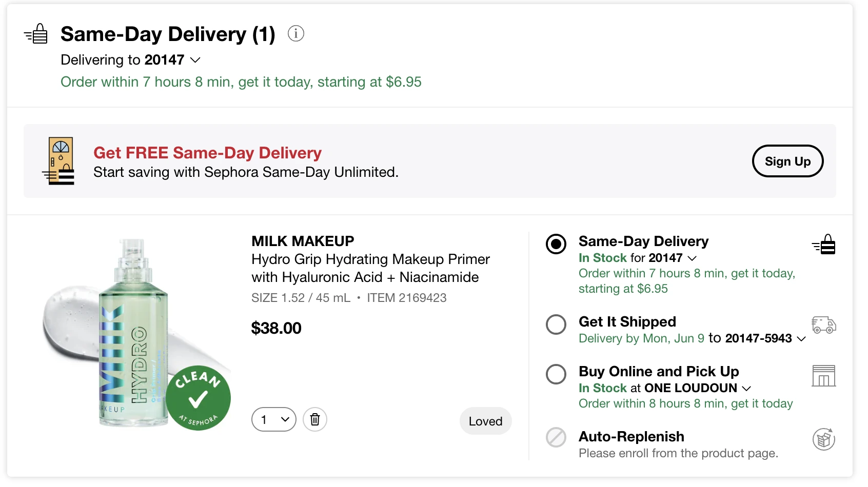Screen dimensions: 868x487
Task: Click 'Order within 8 hours 8 min' pickup text
Action: [x=686, y=403]
